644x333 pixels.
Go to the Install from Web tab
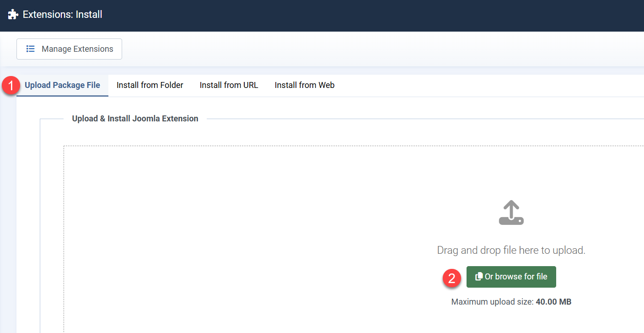click(x=304, y=85)
